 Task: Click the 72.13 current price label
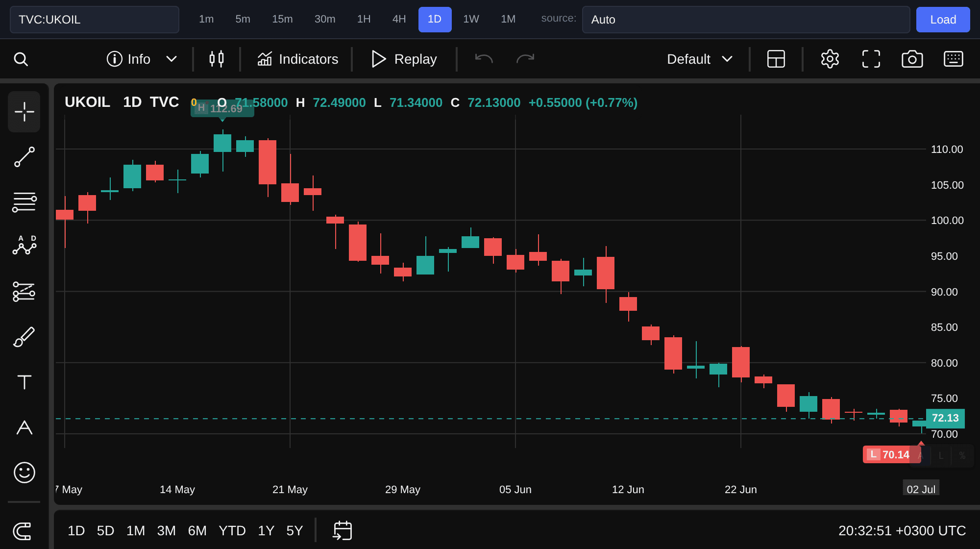coord(945,418)
